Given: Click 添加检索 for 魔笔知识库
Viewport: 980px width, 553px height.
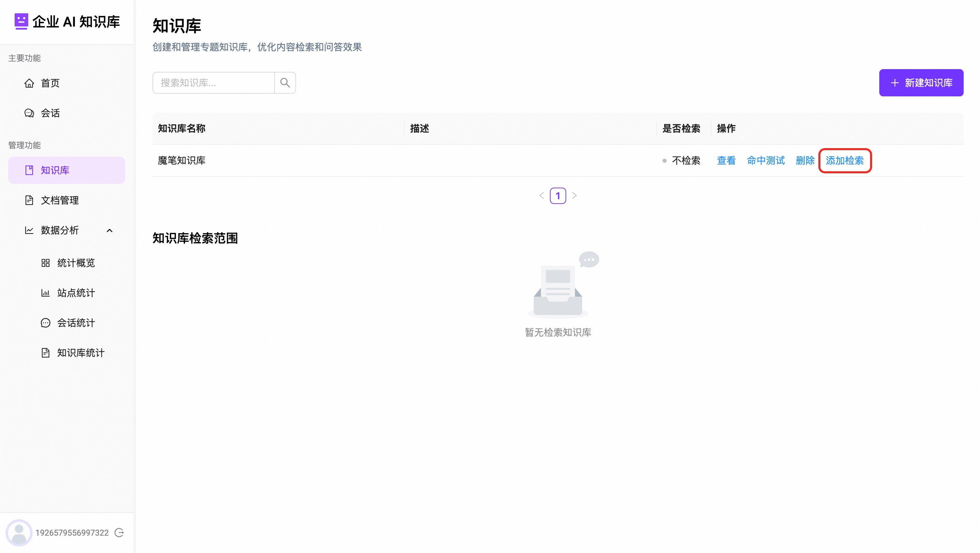Looking at the screenshot, I should coord(844,161).
